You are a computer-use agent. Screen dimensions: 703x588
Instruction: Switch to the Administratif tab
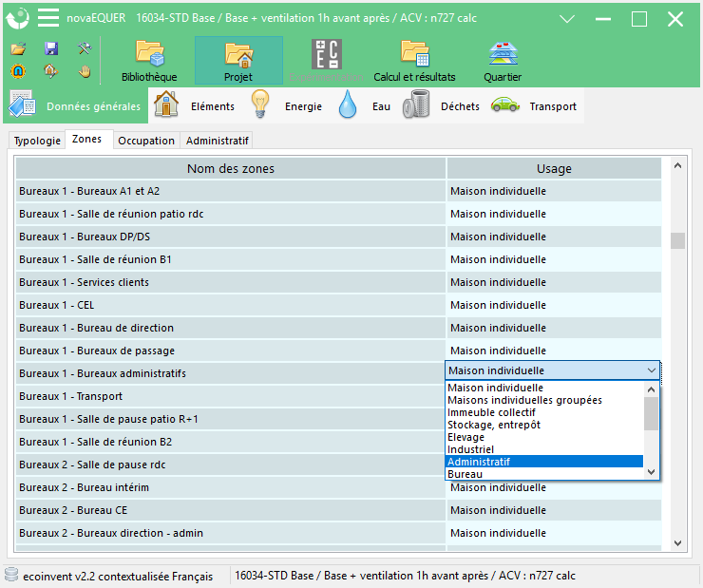coord(217,141)
